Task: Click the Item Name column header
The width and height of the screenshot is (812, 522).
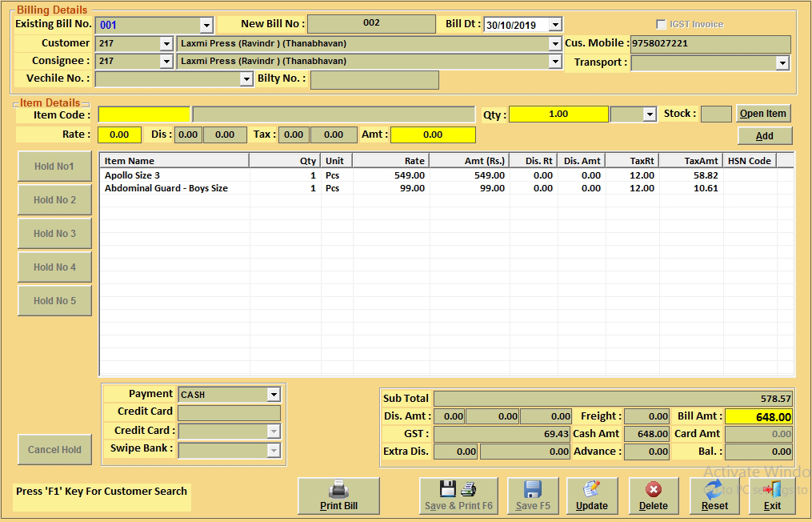Action: pos(174,161)
